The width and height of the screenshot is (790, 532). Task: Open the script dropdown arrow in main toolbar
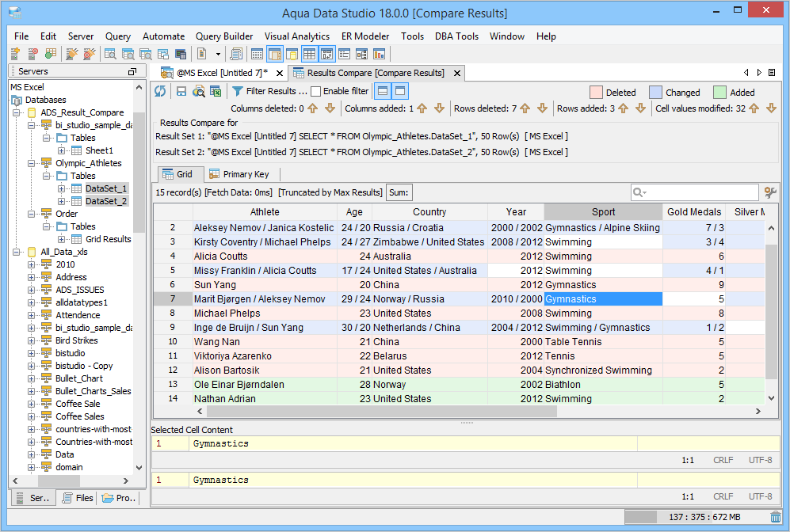[218, 54]
